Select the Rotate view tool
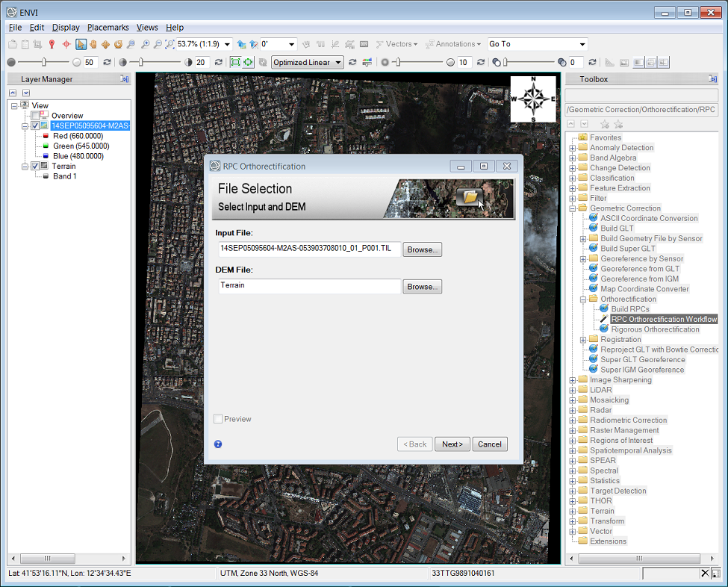Image resolution: width=728 pixels, height=587 pixels. click(x=118, y=45)
